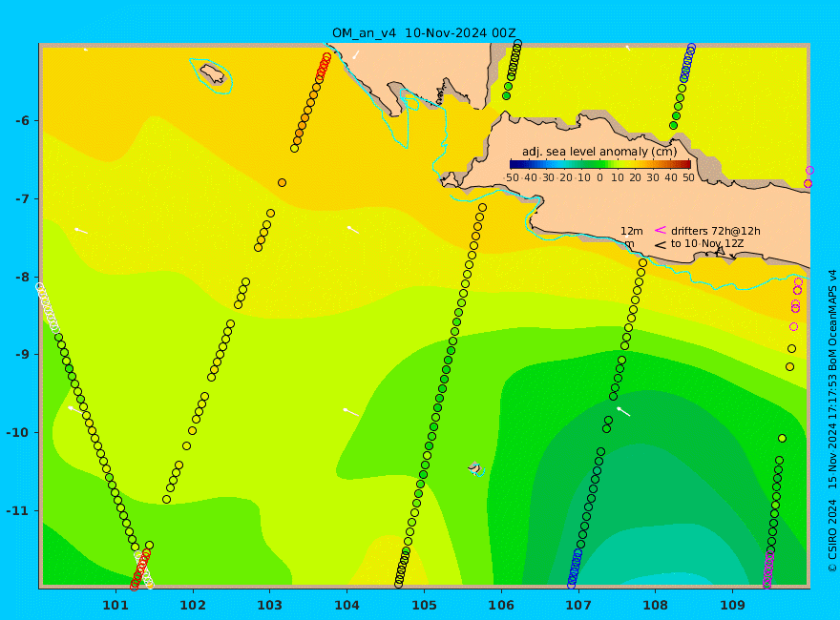This screenshot has width=840, height=620.
Task: Click the topmost magenta circle at the right edge
Action: (x=810, y=170)
